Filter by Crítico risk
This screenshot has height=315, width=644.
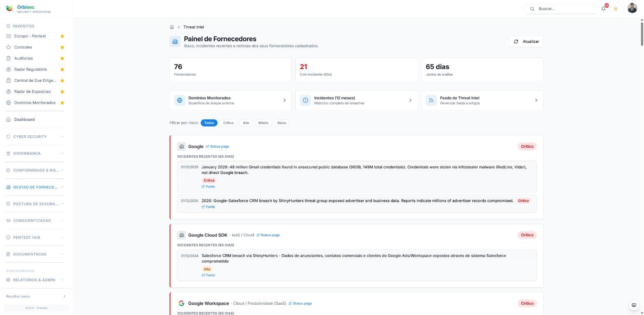[x=228, y=123]
